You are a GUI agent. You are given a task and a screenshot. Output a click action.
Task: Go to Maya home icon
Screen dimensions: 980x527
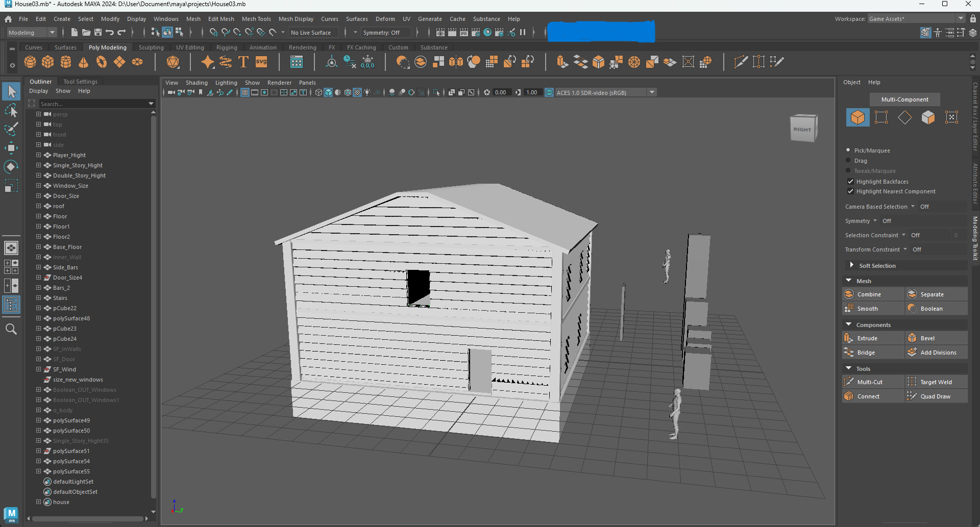tap(8, 19)
